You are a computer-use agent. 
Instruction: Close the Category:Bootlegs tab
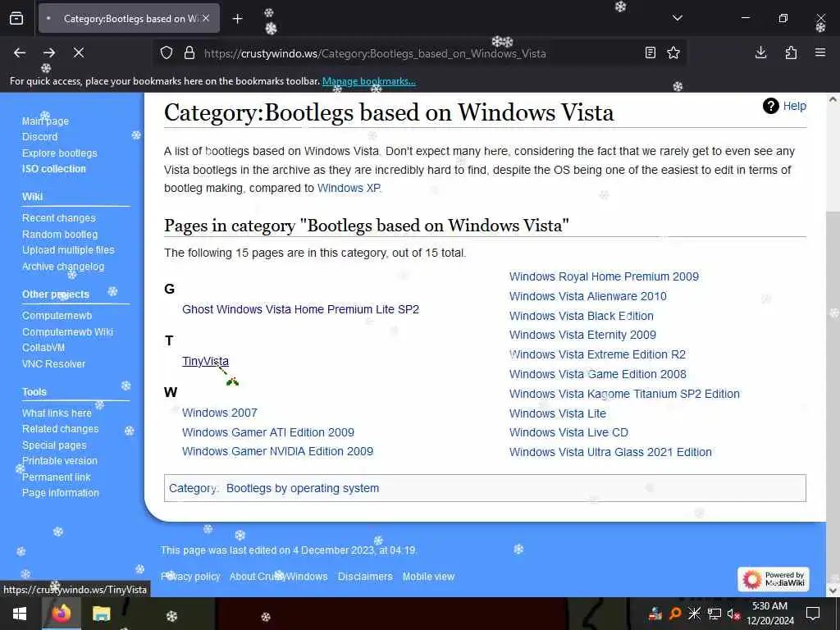coord(206,18)
